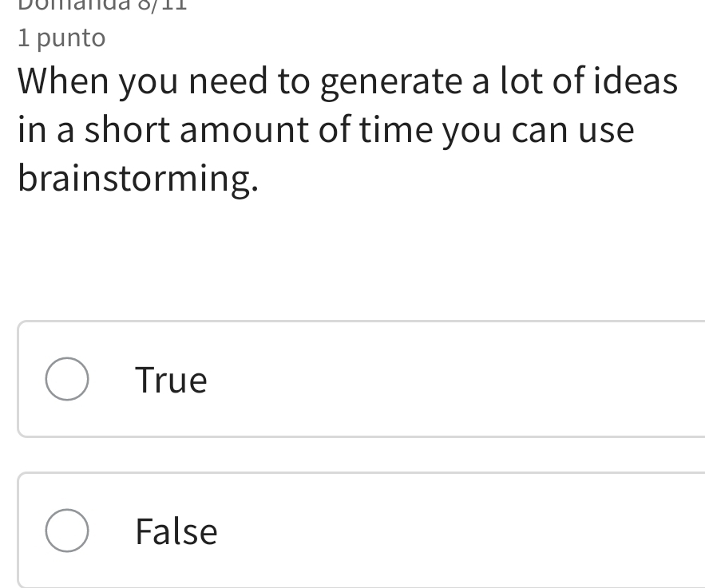Screen dimensions: 705x588
Task: Click the word "brainstorming." in the question
Action: (137, 179)
